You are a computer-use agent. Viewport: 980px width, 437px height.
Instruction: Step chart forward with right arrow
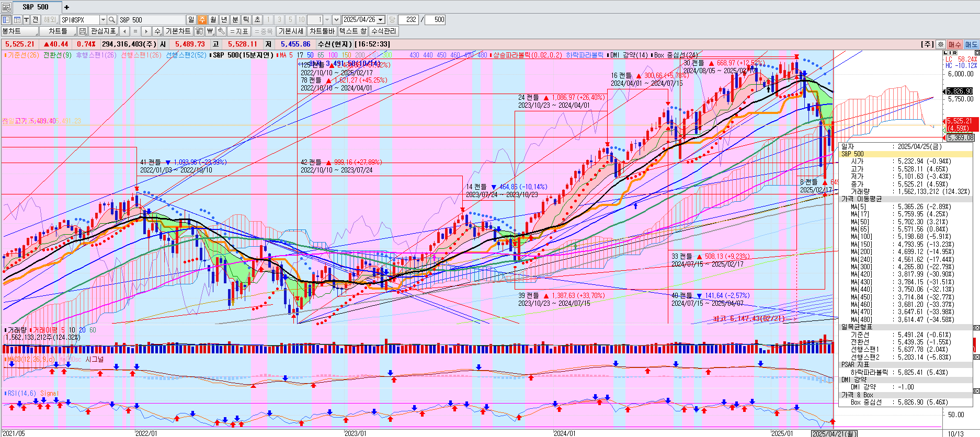(146, 31)
